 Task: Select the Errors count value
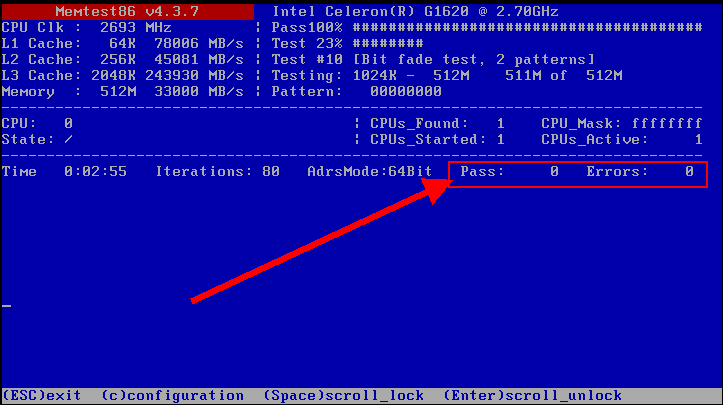(x=689, y=172)
